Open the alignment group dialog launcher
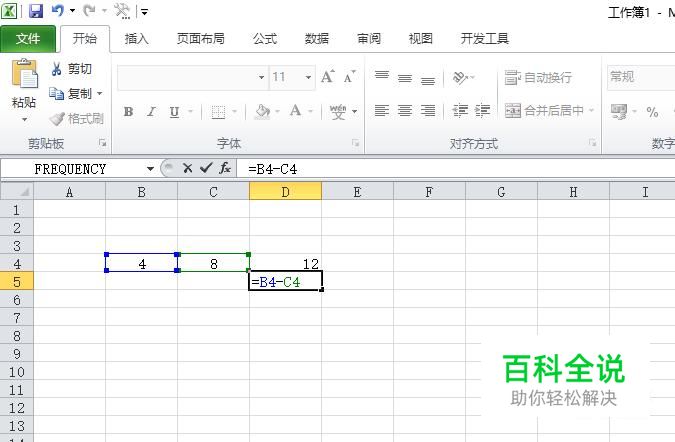This screenshot has width=675, height=442. [593, 143]
